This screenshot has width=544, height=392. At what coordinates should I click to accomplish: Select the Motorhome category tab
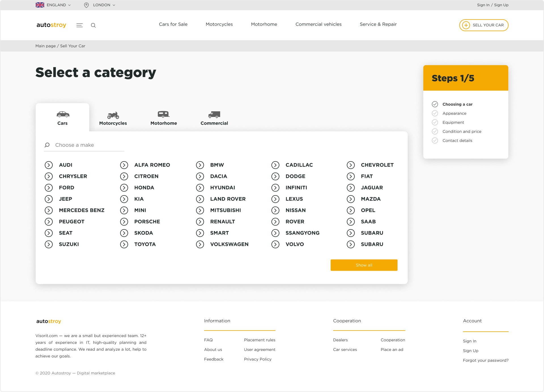[164, 118]
